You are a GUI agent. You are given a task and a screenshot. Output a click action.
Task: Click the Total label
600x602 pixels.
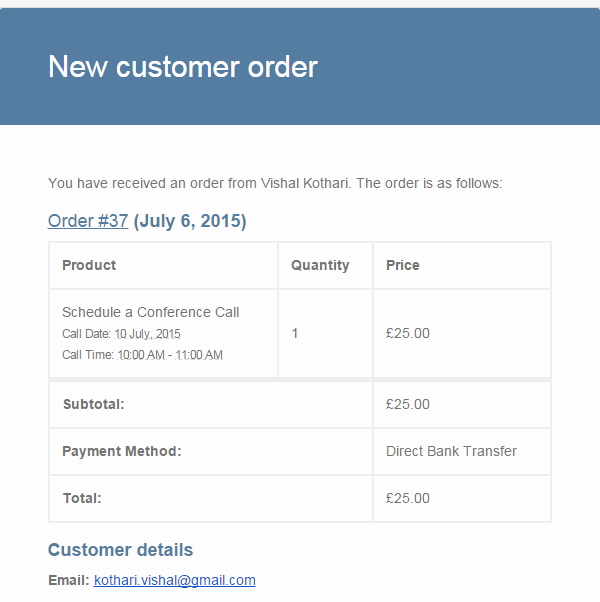tap(82, 498)
